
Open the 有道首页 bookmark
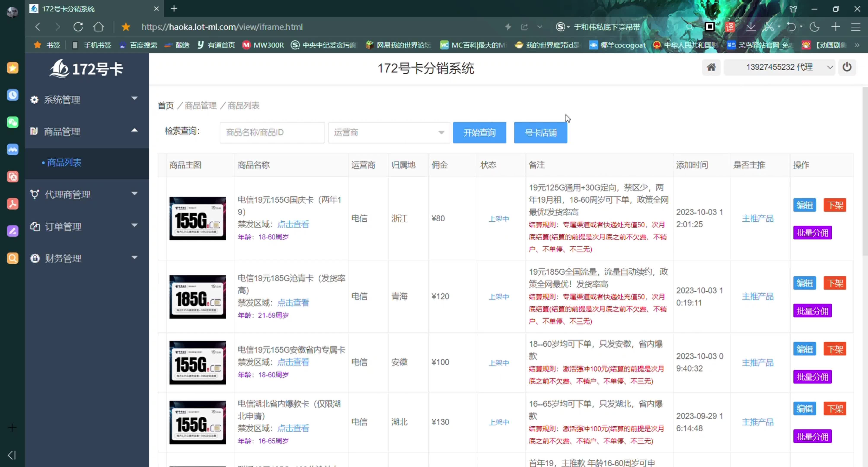coord(216,45)
